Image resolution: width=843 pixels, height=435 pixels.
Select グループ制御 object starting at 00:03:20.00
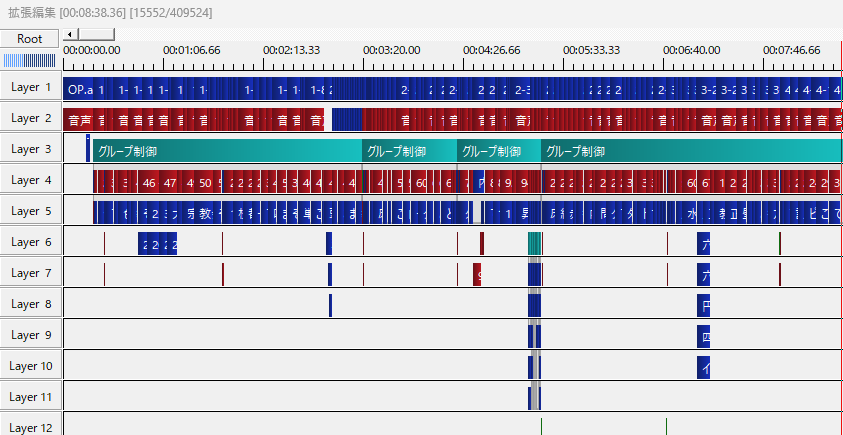click(x=410, y=151)
